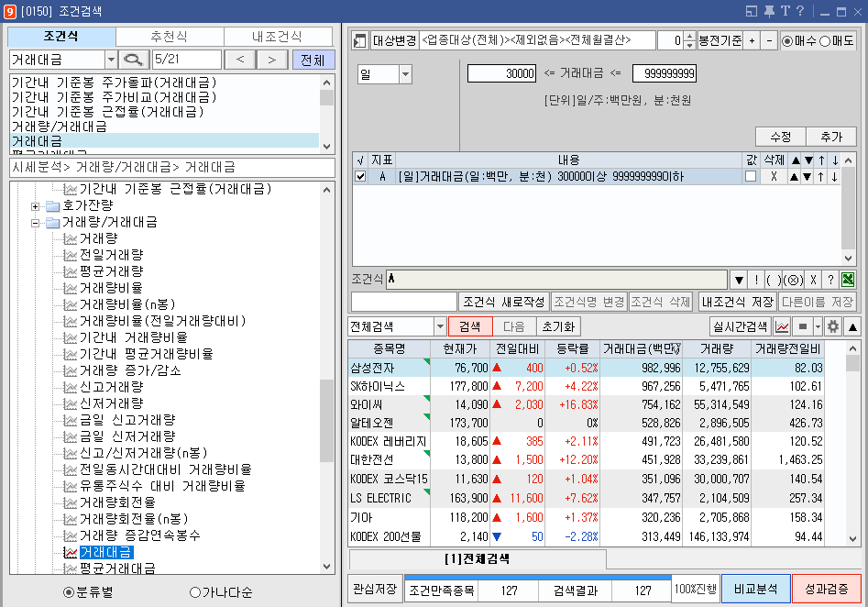Open the gear settings icon on search toolbar
This screenshot has width=868, height=607.
coord(833,326)
